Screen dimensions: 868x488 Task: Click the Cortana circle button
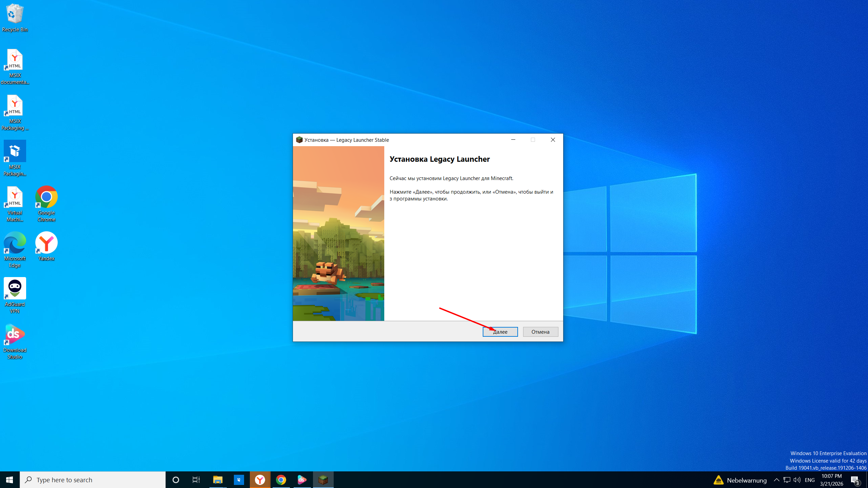(x=176, y=480)
